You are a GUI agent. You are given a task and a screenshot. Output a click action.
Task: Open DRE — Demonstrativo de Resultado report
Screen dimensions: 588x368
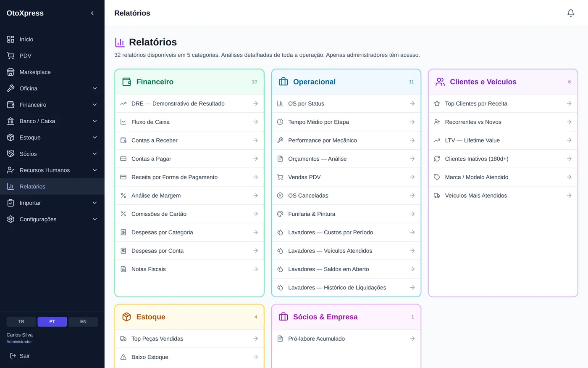click(x=189, y=103)
